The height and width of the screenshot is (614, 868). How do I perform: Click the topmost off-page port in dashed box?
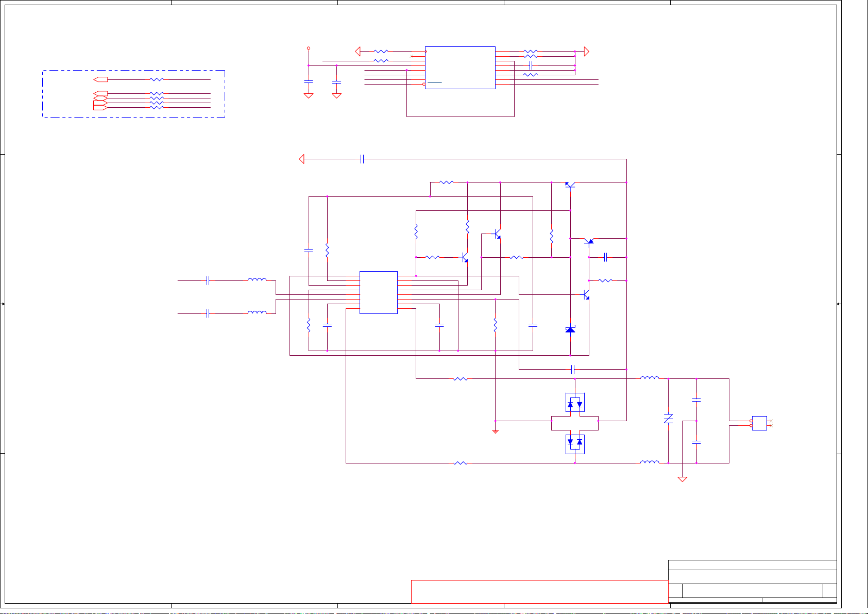100,79
